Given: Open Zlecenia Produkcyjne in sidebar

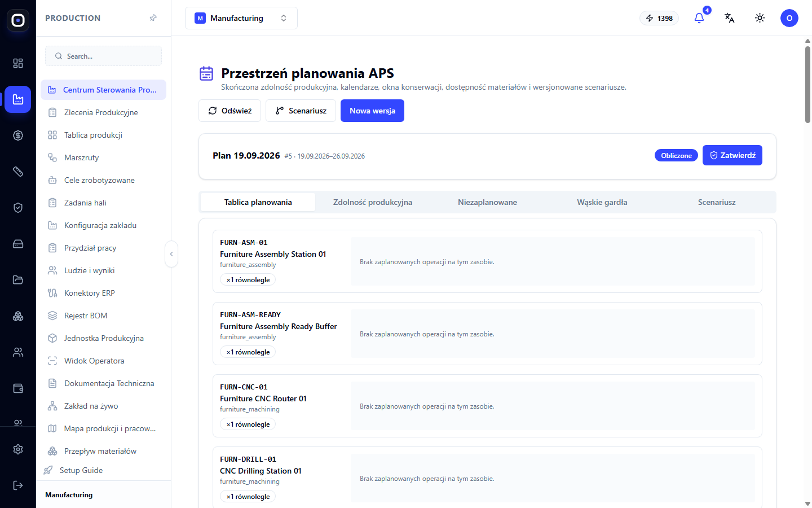Looking at the screenshot, I should pyautogui.click(x=103, y=112).
